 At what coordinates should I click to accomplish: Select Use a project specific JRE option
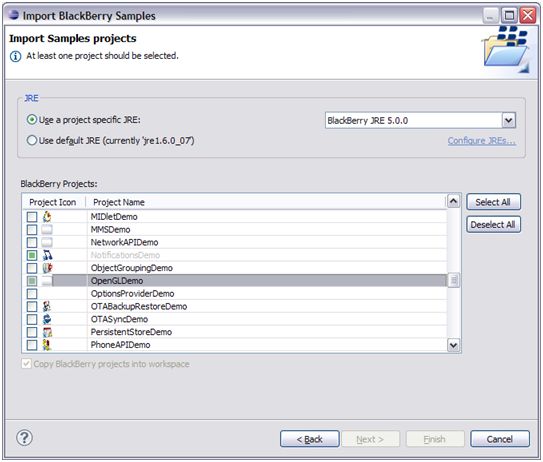(32, 120)
